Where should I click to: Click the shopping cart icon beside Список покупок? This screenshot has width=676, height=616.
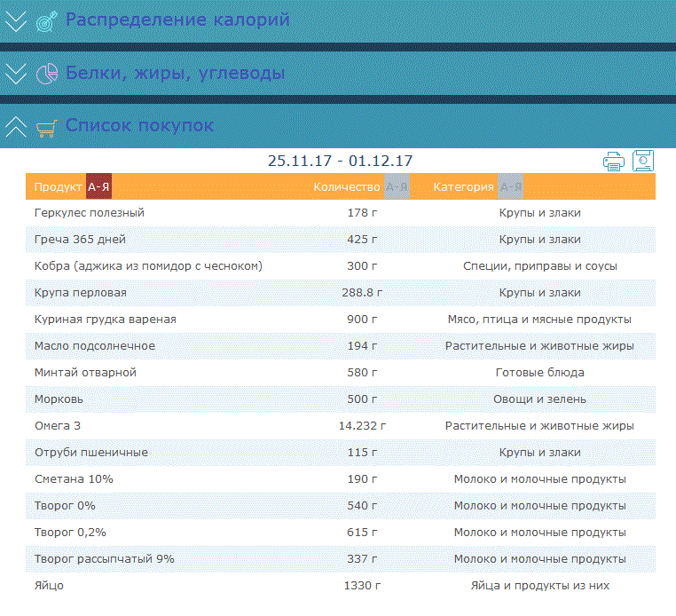point(46,128)
